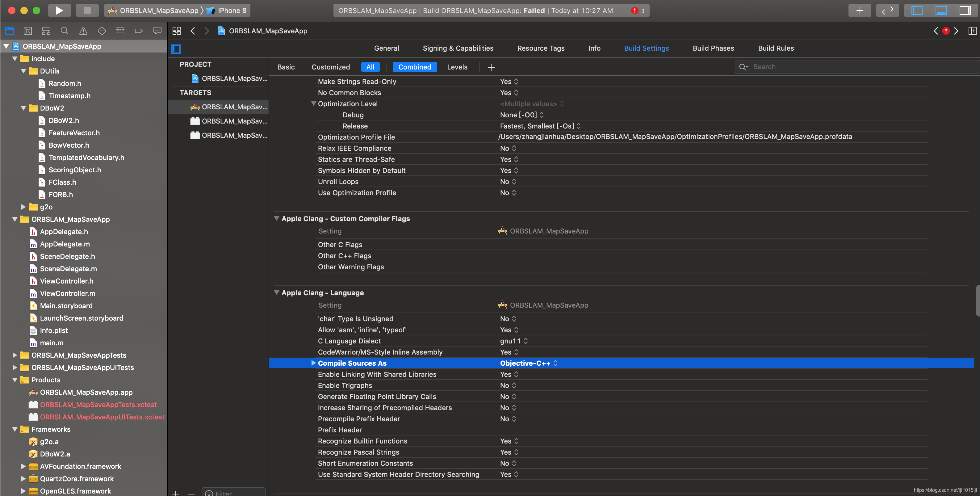Select the Levels view button
Screen dimensions: 980x496
[x=457, y=67]
